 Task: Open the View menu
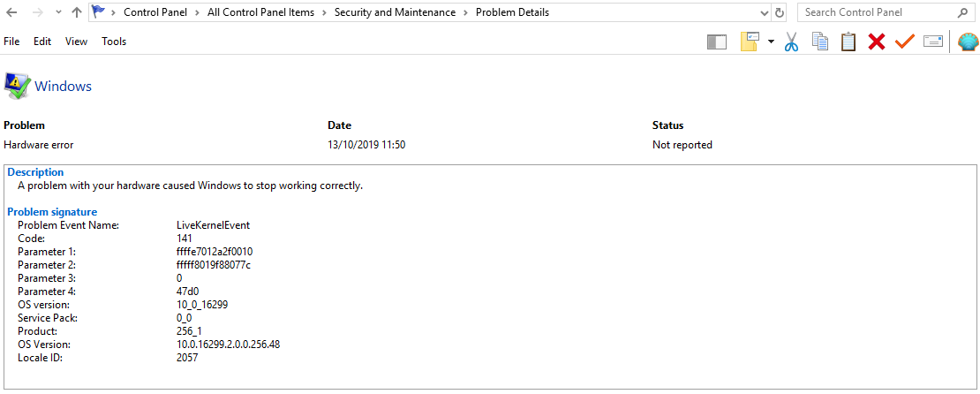coord(76,42)
